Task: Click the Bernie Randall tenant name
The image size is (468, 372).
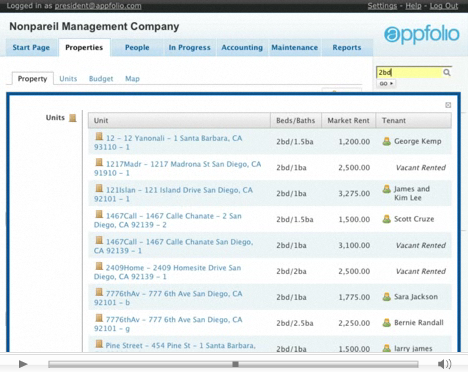Action: 419,323
